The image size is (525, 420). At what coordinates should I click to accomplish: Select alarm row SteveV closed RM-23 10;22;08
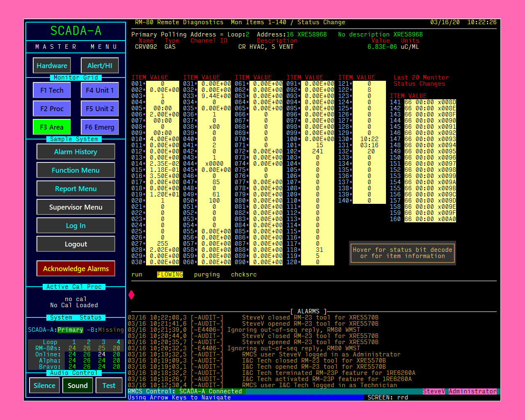253,317
